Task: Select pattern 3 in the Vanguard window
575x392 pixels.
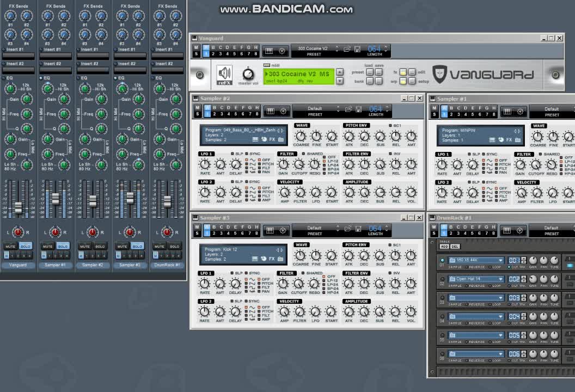Action: [x=221, y=54]
